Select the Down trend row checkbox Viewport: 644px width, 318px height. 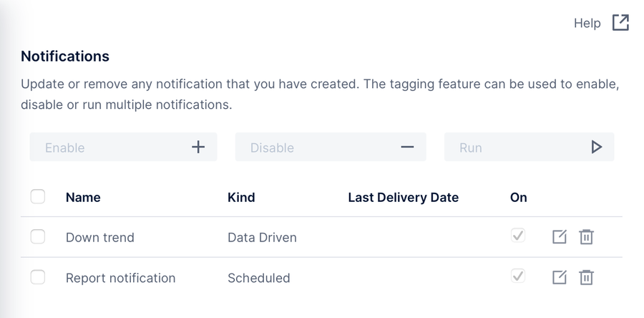pyautogui.click(x=38, y=236)
